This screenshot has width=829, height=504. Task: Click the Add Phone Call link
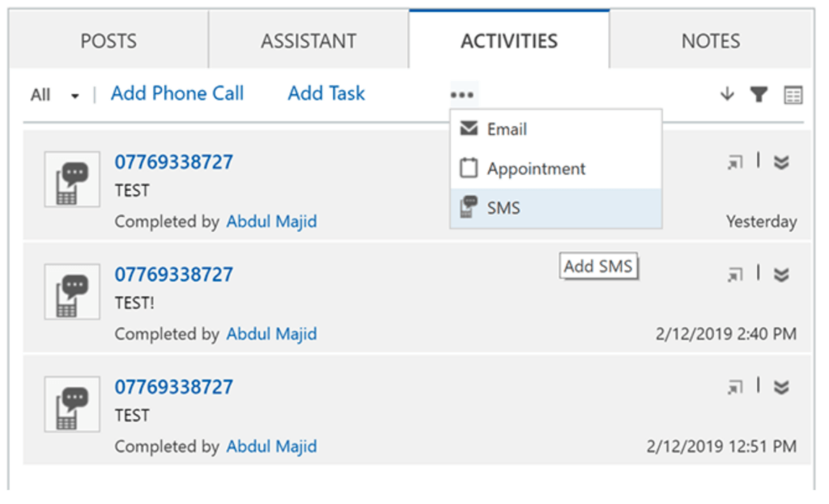pyautogui.click(x=176, y=94)
